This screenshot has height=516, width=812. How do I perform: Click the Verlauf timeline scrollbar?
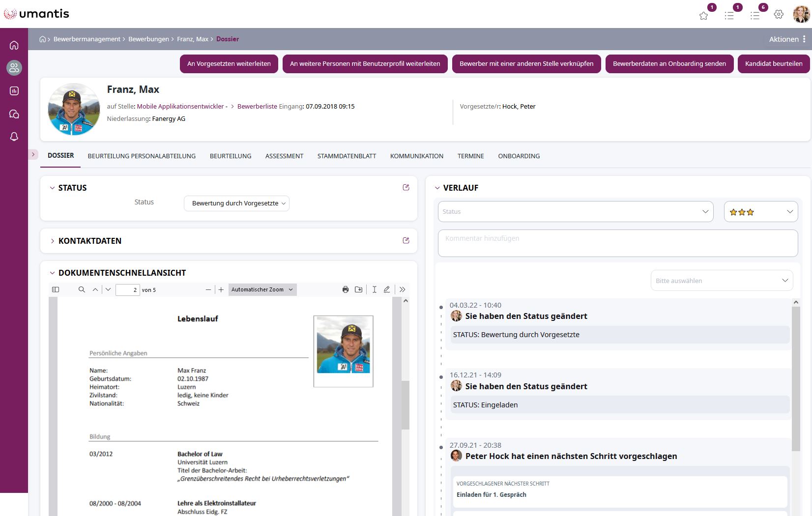click(796, 378)
